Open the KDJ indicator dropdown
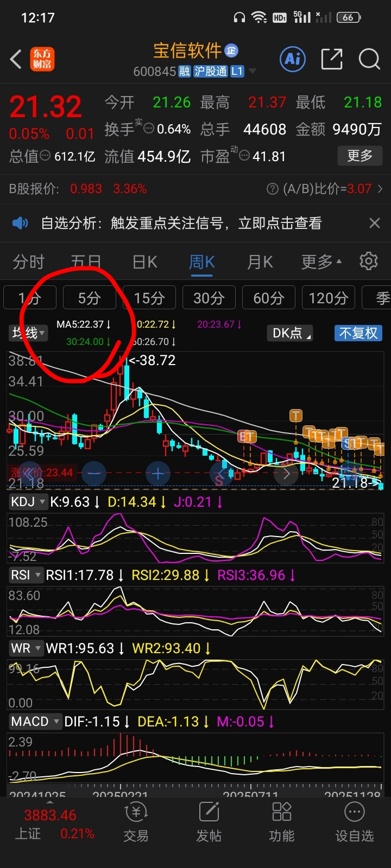The width and height of the screenshot is (391, 868). [x=28, y=502]
